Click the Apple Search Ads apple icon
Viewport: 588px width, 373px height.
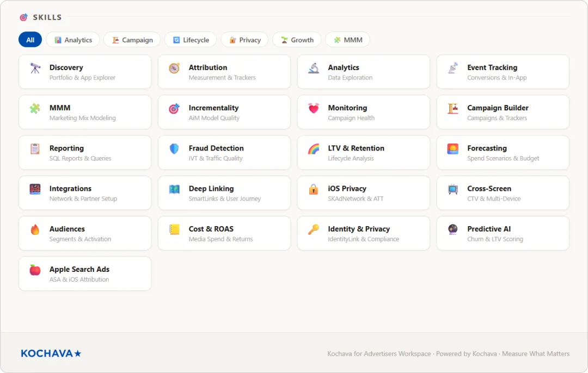tap(35, 270)
